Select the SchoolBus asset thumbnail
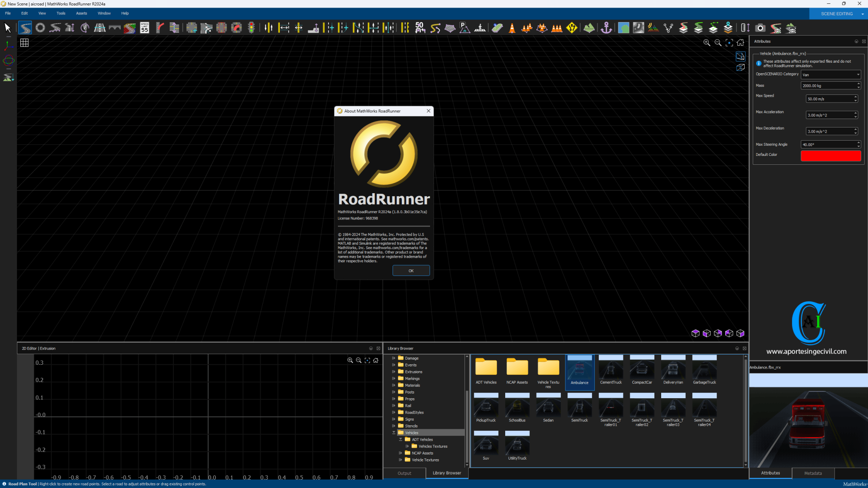The width and height of the screenshot is (868, 488). point(517,408)
